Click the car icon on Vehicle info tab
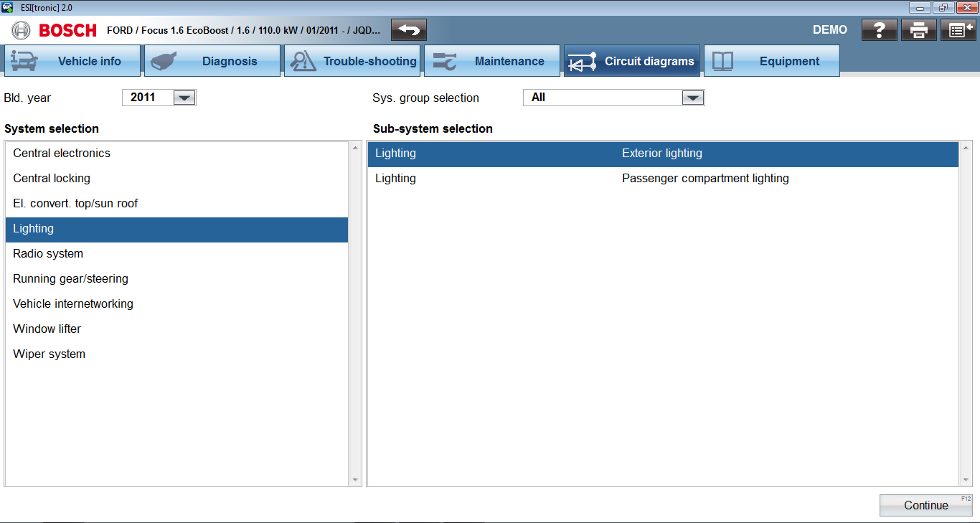The height and width of the screenshot is (523, 980). point(24,61)
